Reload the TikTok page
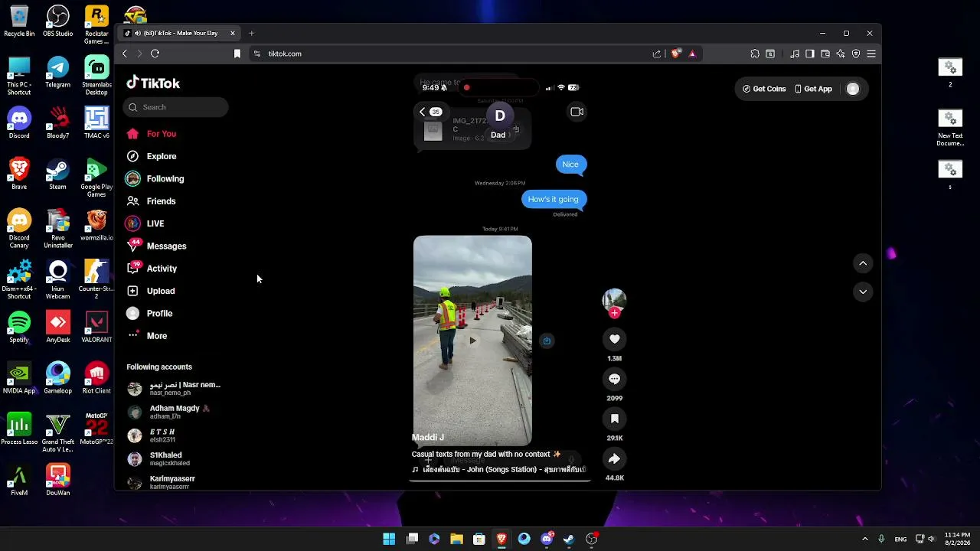The width and height of the screenshot is (980, 551). 155,54
